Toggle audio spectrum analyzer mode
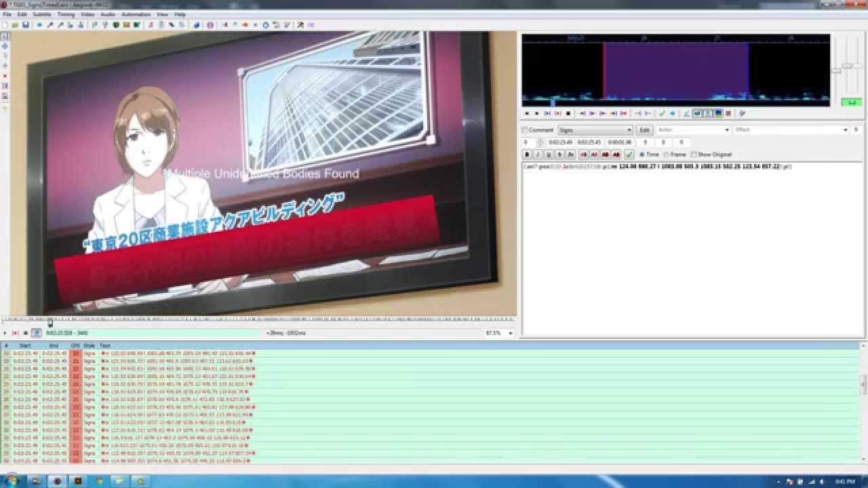Screen dimensions: 868x488 pos(719,113)
